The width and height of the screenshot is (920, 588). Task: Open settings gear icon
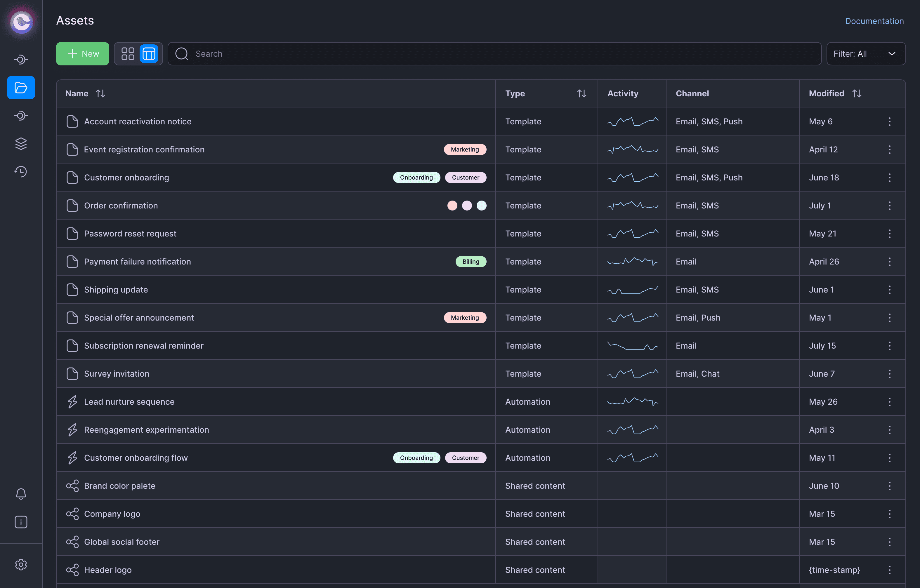click(21, 564)
